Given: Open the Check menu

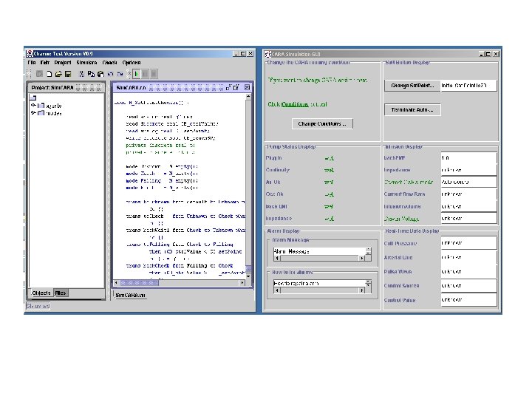Looking at the screenshot, I should tap(109, 63).
